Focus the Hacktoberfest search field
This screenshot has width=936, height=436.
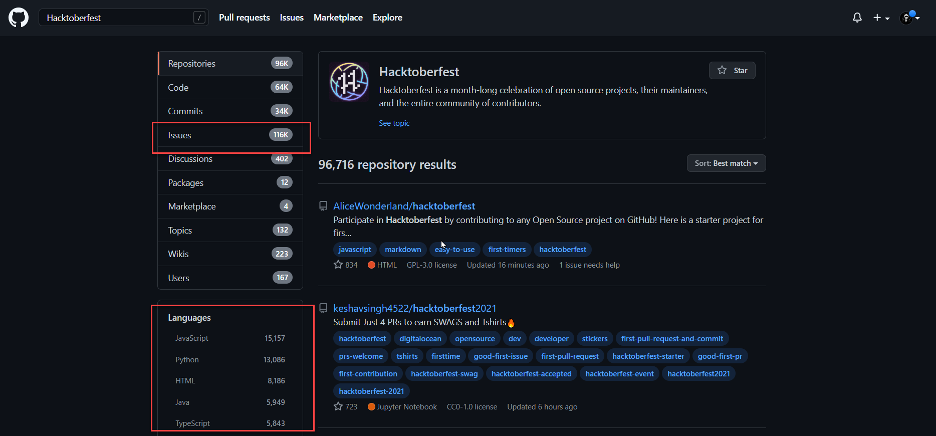(124, 18)
